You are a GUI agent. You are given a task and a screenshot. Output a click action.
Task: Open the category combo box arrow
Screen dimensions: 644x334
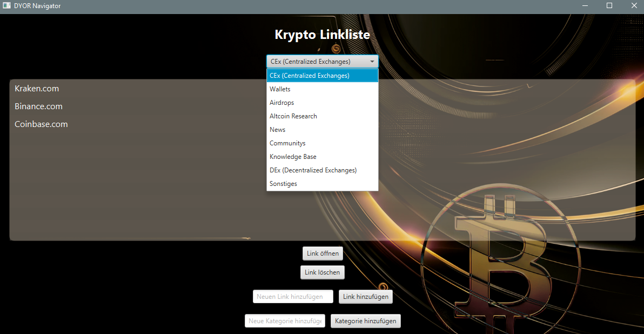372,61
